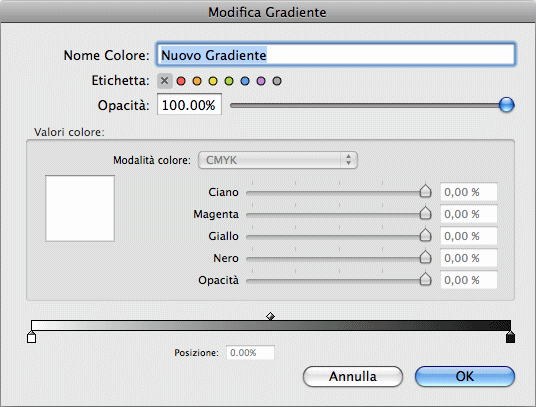Confirm with the OK button
Screen dimensions: 536x407
[x=465, y=376]
